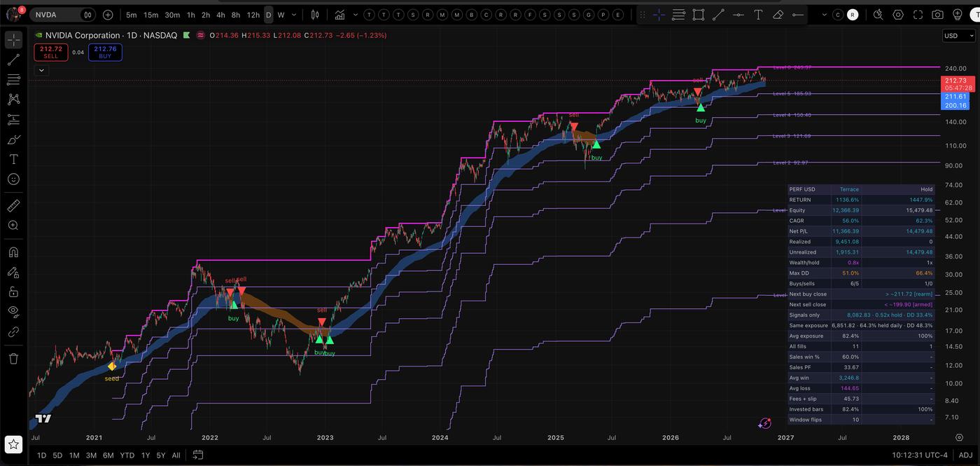Select the W weekly timeframe

tap(281, 15)
